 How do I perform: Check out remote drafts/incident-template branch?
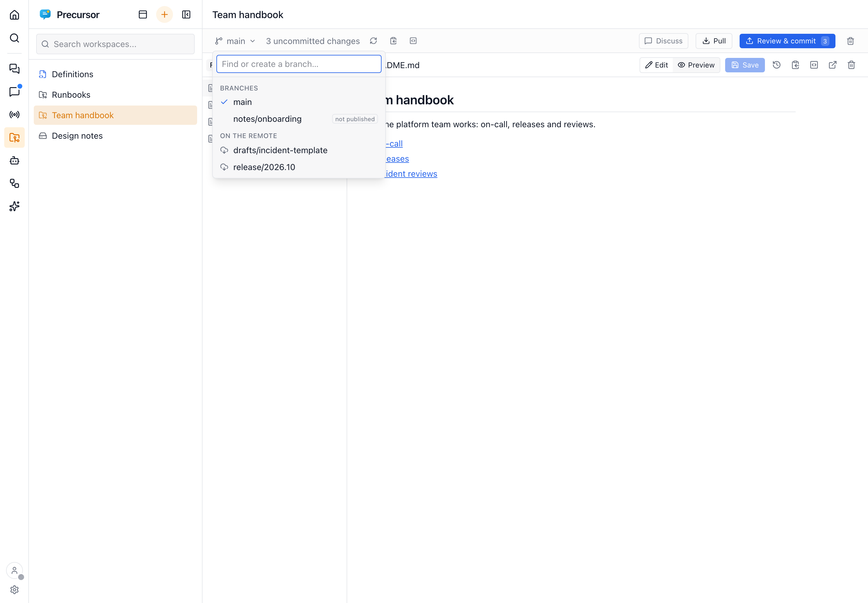pos(299,150)
